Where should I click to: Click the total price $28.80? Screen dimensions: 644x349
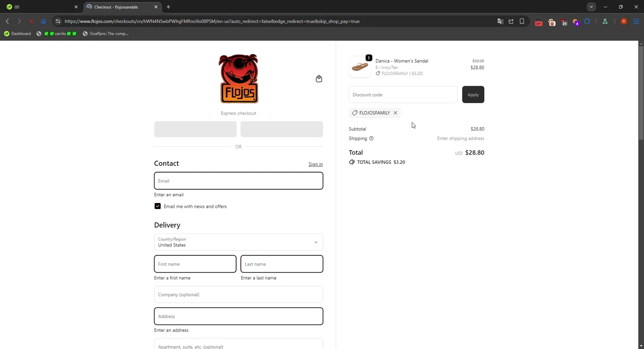pos(474,153)
